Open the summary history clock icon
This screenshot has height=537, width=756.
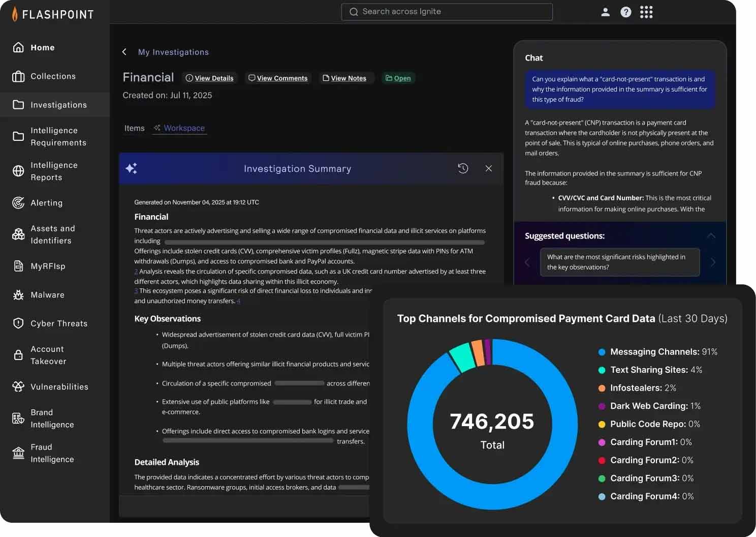coord(463,168)
